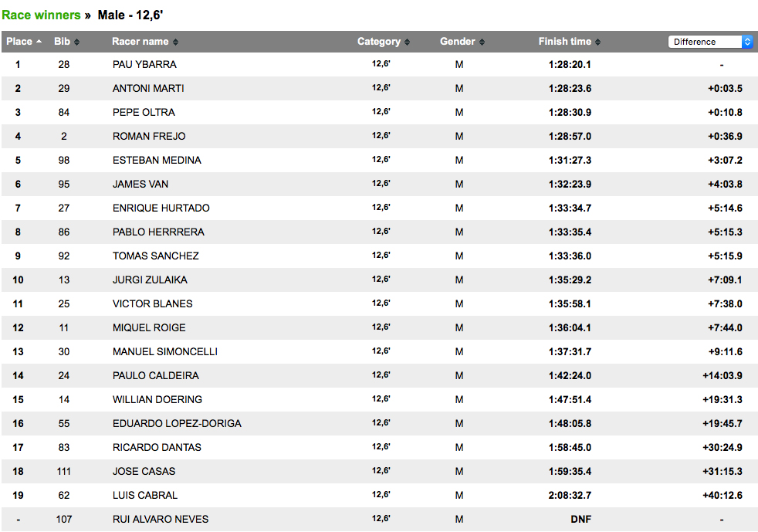758x532 pixels.
Task: Click the Racer name column header
Action: pos(140,42)
